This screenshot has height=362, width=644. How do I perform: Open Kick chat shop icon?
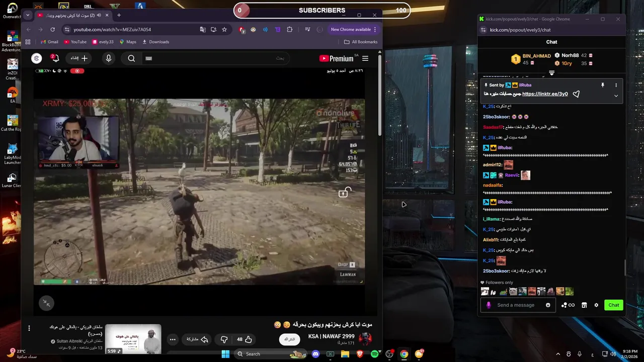click(584, 305)
